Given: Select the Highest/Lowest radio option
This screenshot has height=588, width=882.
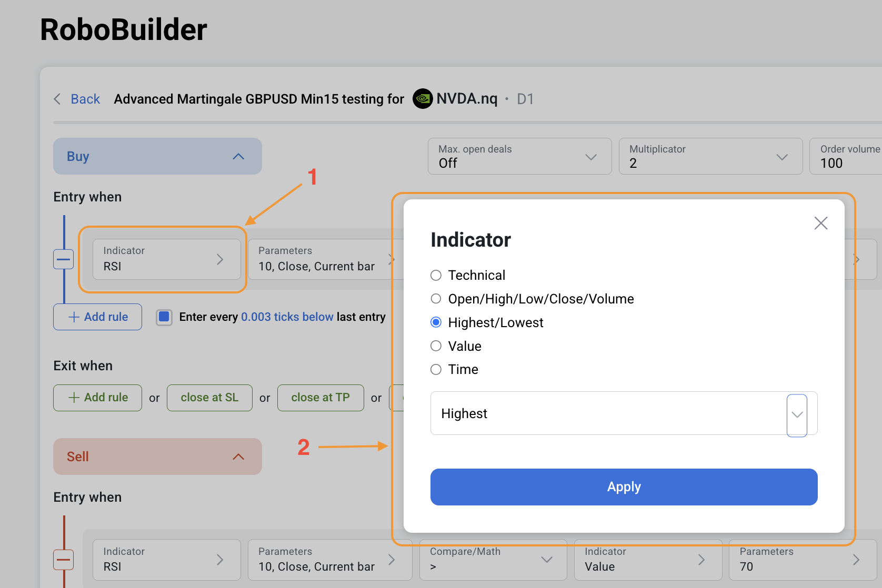Looking at the screenshot, I should coord(436,322).
